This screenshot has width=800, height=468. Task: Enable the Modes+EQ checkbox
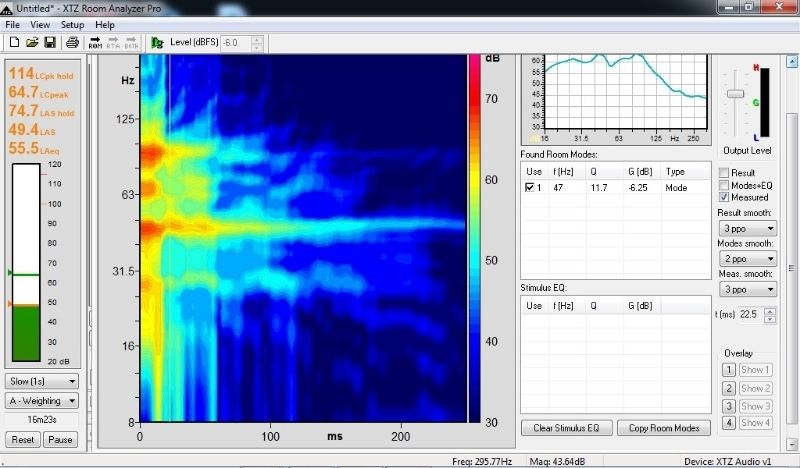[x=724, y=185]
